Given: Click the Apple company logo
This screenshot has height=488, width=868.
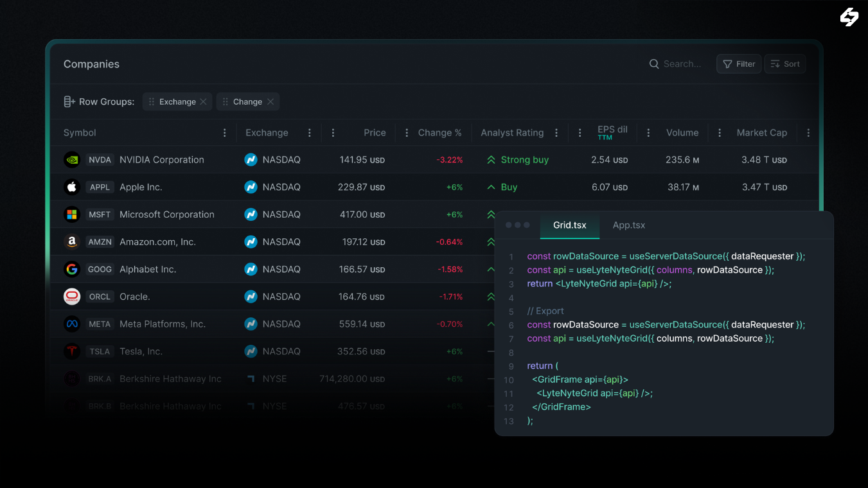Looking at the screenshot, I should coord(72,187).
